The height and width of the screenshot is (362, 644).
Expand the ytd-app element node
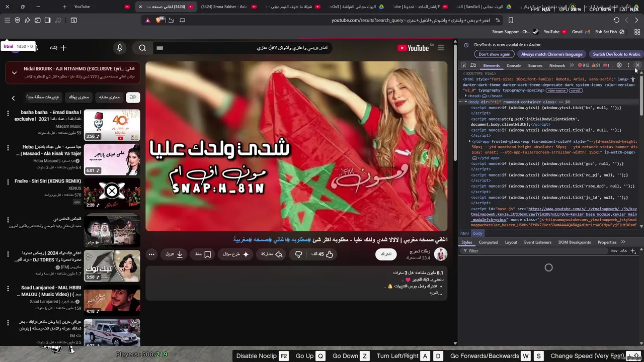click(x=470, y=142)
